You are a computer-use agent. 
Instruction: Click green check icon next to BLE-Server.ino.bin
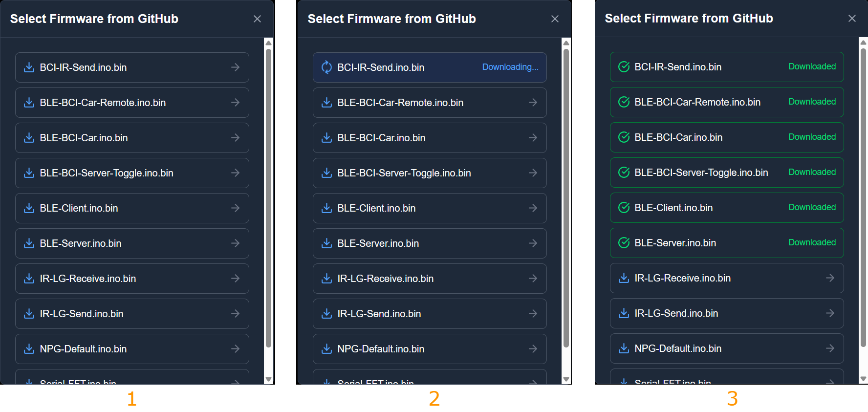point(624,243)
